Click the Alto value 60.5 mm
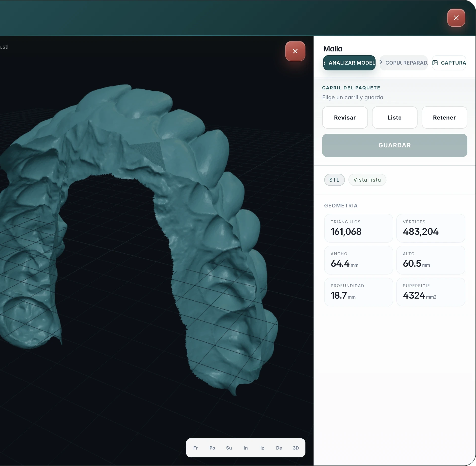Screen dimensions: 476x466 pos(416,263)
